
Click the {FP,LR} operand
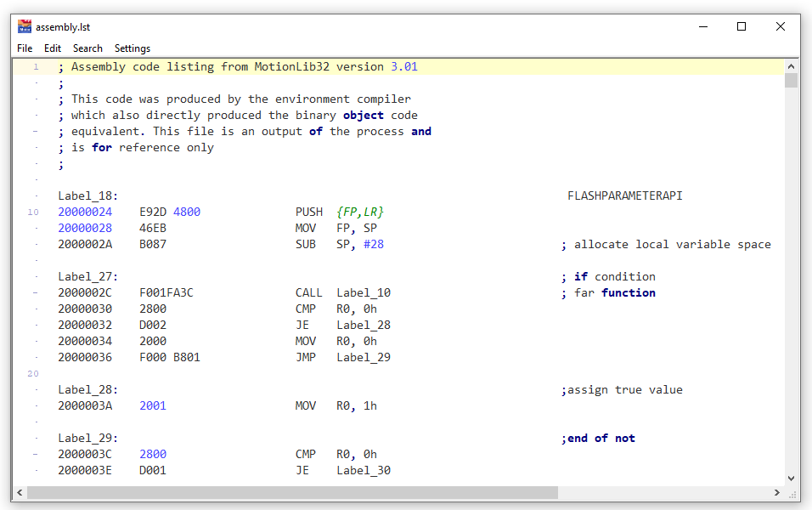point(360,212)
